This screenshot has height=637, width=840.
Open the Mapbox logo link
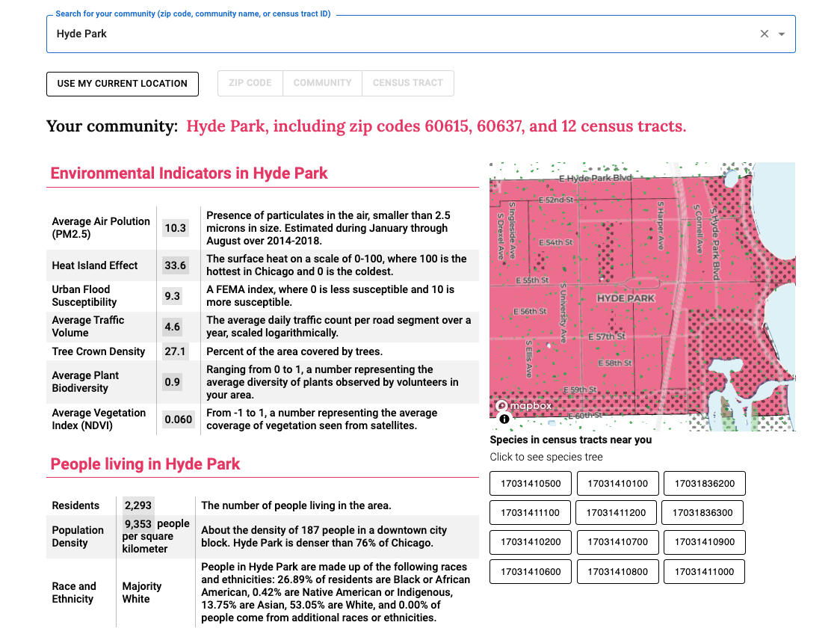pyautogui.click(x=524, y=406)
